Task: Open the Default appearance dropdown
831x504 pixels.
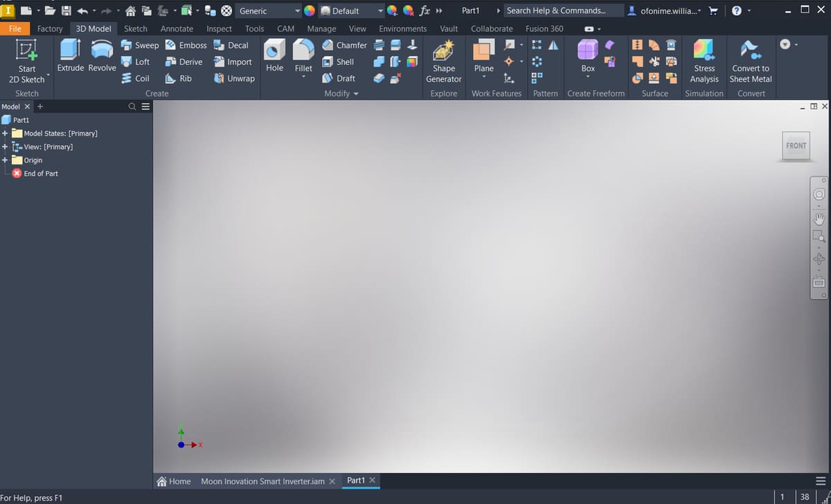Action: pos(351,10)
